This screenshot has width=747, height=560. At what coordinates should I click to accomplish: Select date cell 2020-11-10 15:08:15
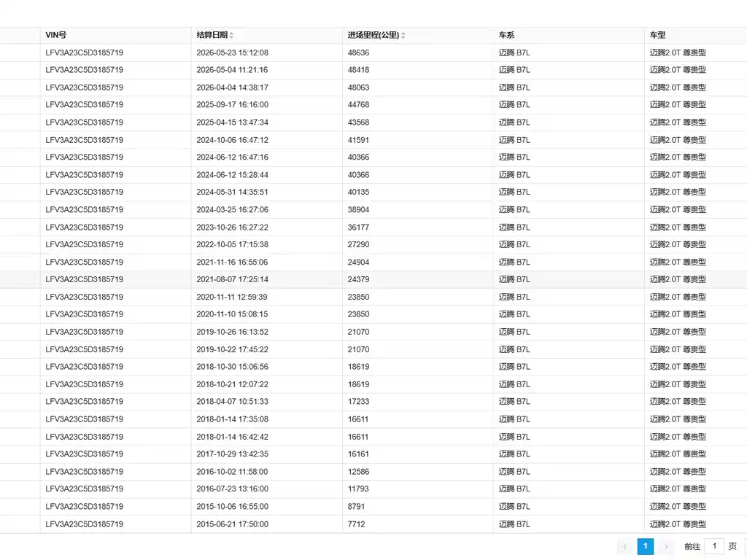click(233, 314)
